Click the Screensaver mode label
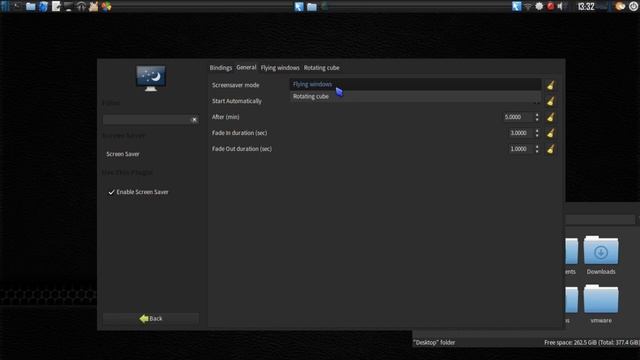Viewport: 640px width, 360px height. [x=236, y=85]
